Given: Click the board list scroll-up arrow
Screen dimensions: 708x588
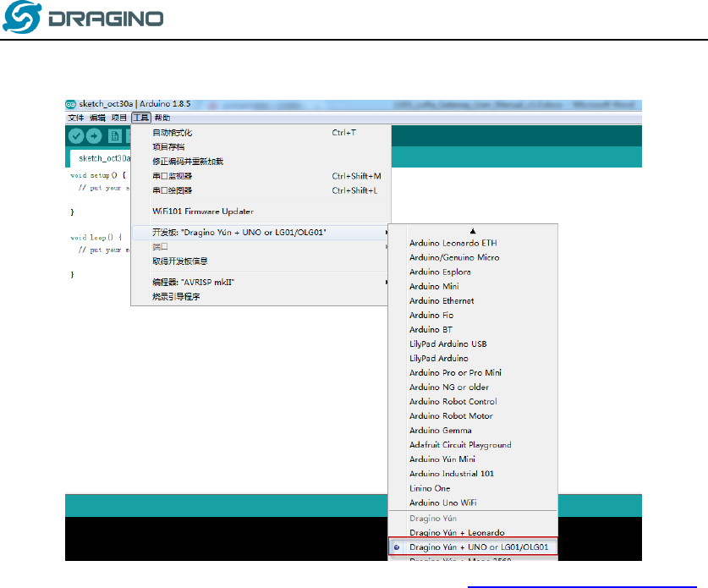Looking at the screenshot, I should click(x=473, y=231).
